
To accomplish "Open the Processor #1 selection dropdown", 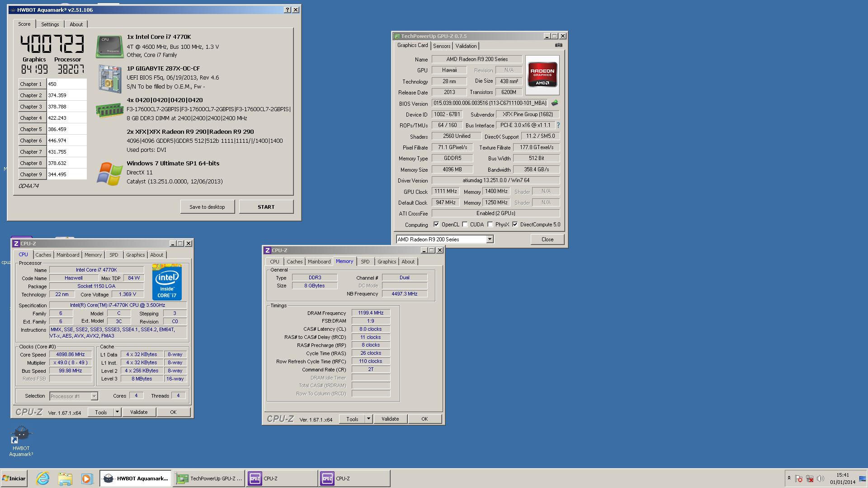I will [94, 396].
